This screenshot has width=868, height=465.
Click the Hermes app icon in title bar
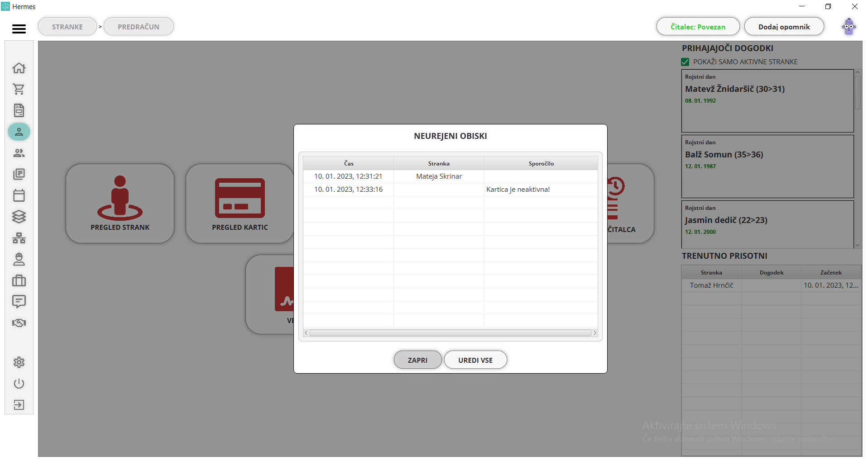5,6
